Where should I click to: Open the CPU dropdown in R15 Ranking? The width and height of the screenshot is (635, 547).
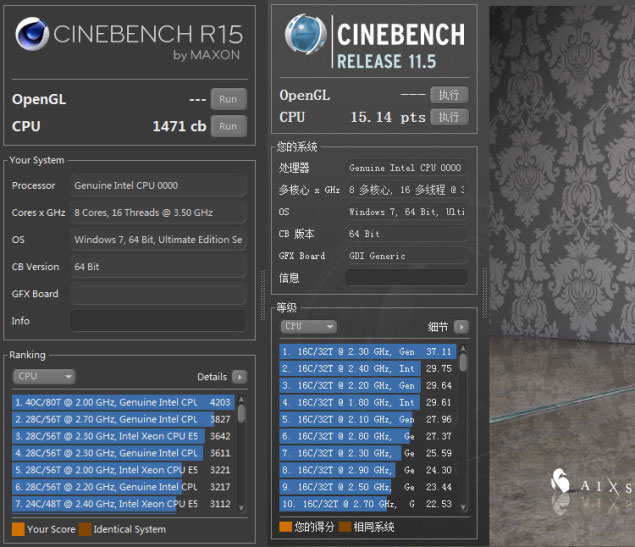click(44, 377)
